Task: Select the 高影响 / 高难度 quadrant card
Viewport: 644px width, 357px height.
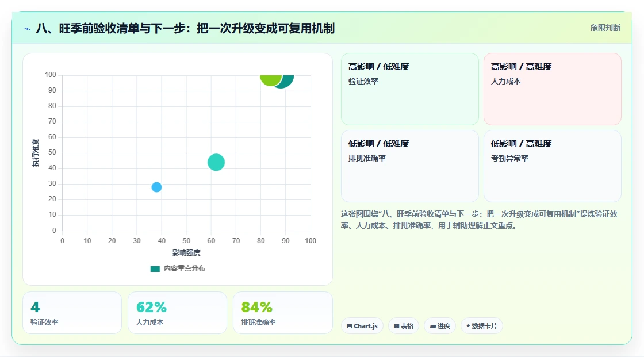Action: click(x=553, y=89)
